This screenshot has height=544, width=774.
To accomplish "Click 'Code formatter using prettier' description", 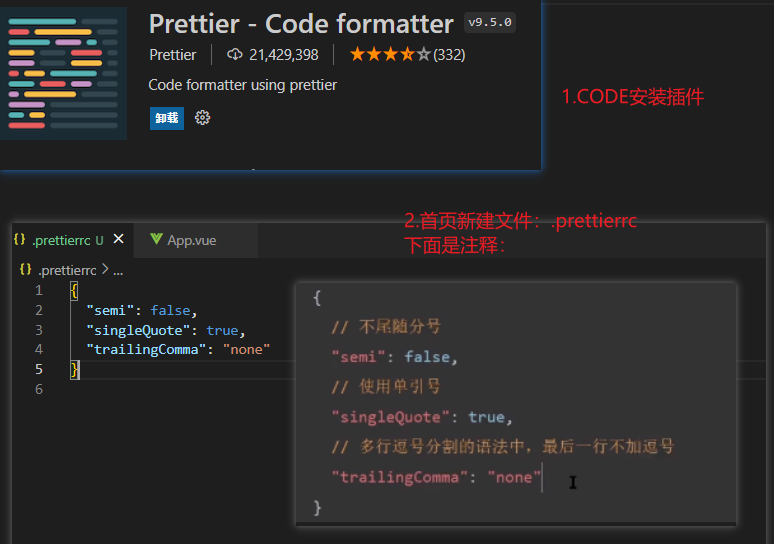I will tap(242, 85).
